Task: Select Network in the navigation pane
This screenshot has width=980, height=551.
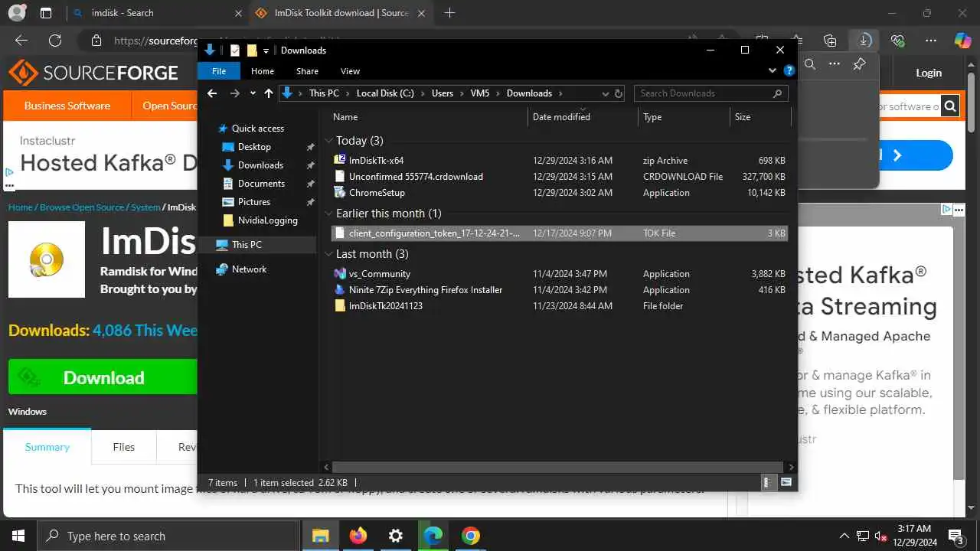Action: (249, 269)
